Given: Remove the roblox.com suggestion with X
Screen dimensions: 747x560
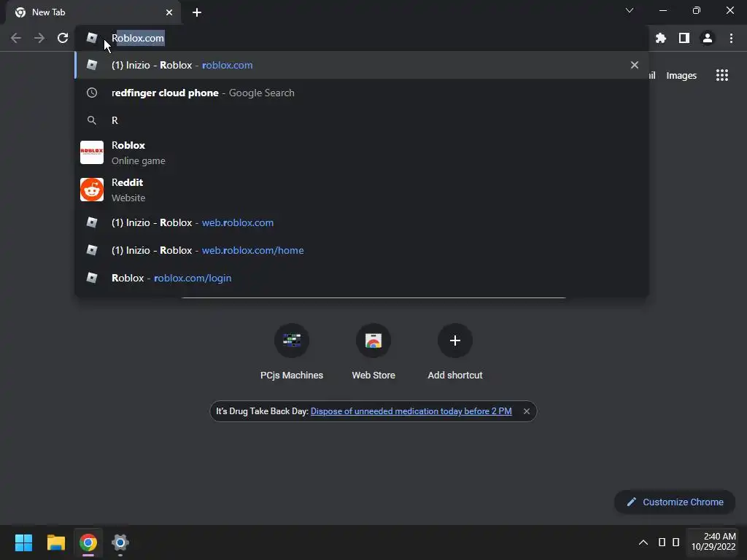Looking at the screenshot, I should point(635,65).
